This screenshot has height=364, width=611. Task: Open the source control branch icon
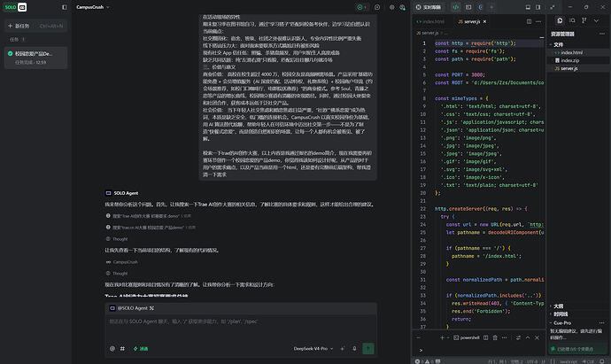(x=584, y=20)
